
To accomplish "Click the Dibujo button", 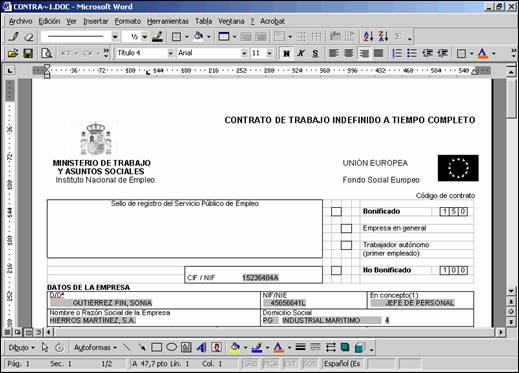I will [21, 348].
